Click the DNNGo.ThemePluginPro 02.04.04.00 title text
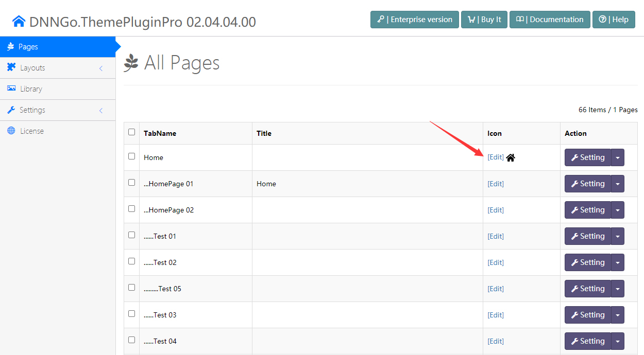This screenshot has width=644, height=355. pyautogui.click(x=143, y=22)
